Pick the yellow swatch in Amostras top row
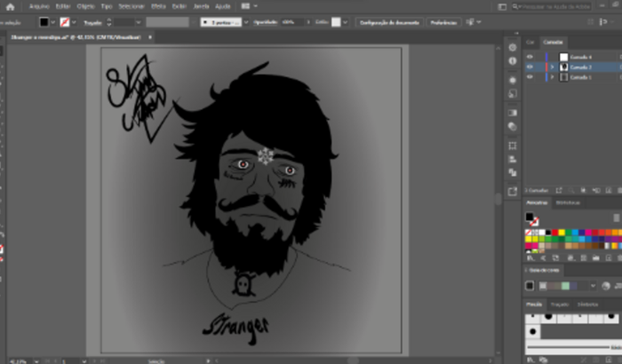 tap(562, 233)
